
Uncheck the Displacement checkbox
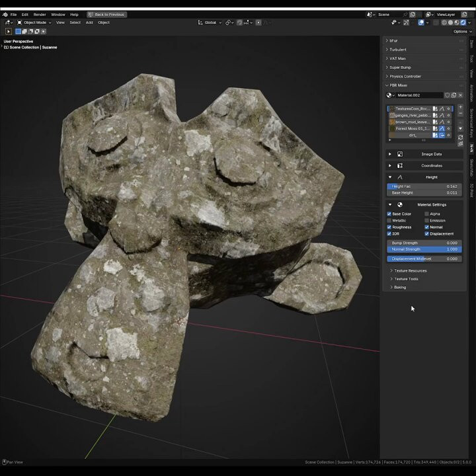(426, 233)
